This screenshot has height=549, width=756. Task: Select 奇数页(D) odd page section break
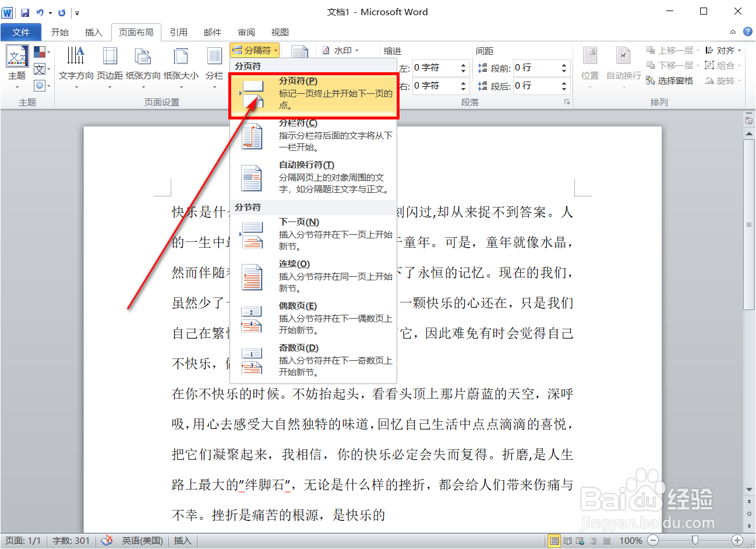tap(313, 360)
